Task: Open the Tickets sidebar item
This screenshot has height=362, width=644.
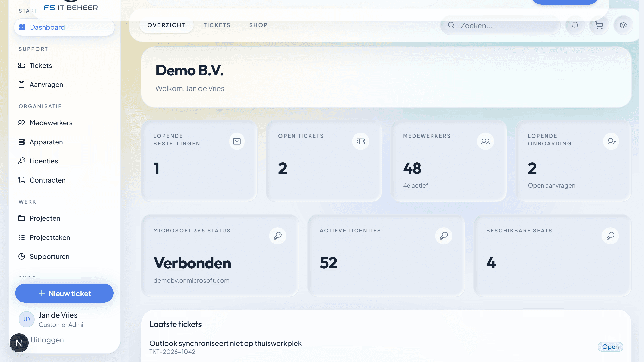Action: (64, 65)
